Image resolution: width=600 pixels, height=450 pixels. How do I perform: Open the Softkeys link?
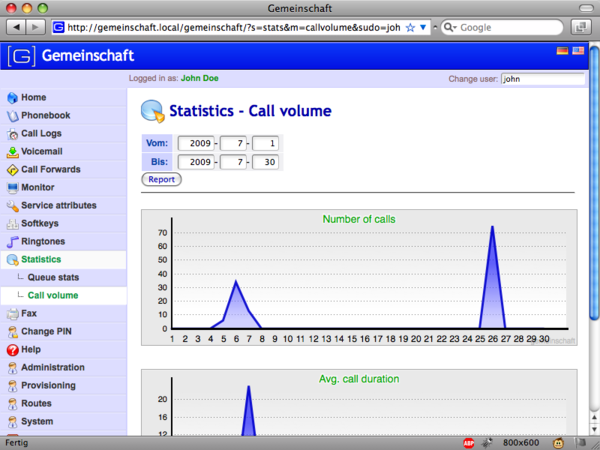[x=40, y=223]
